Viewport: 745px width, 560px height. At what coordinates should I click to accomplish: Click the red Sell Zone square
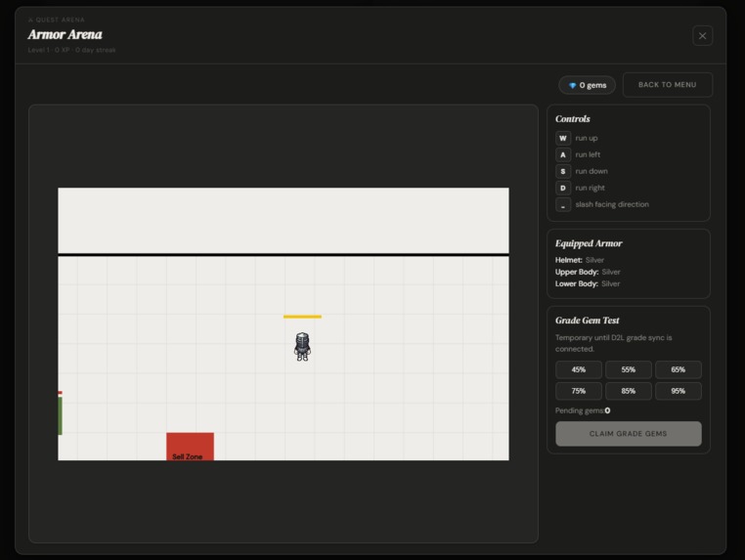[190, 447]
